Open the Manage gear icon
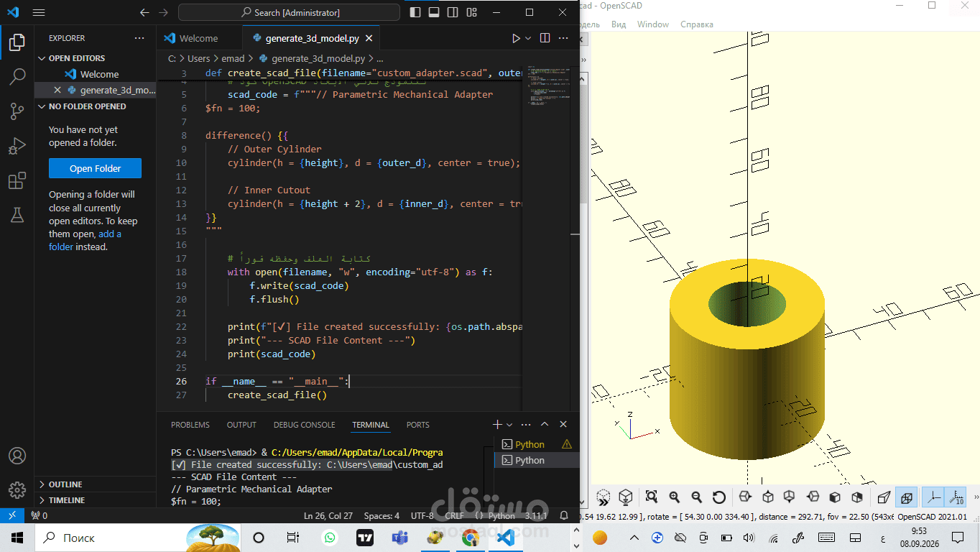This screenshot has height=552, width=980. tap(17, 490)
